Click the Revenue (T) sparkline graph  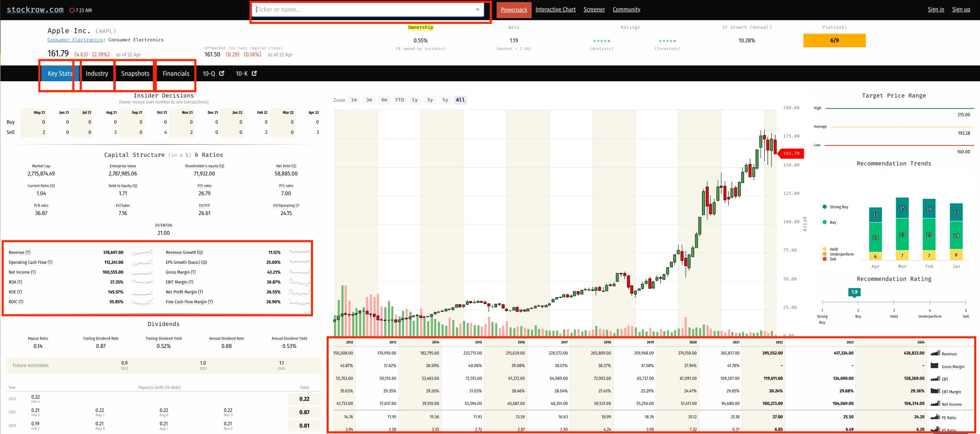click(x=142, y=252)
